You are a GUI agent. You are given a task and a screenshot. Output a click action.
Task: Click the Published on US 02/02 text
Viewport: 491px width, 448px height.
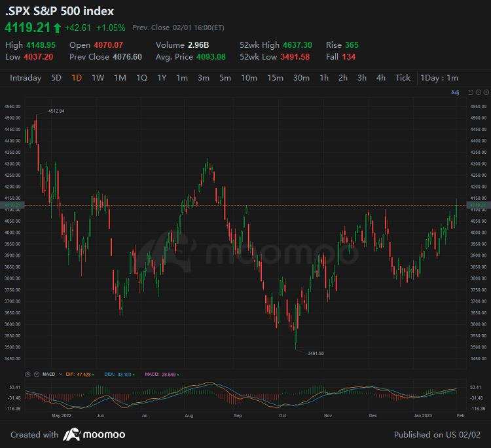[x=437, y=435]
